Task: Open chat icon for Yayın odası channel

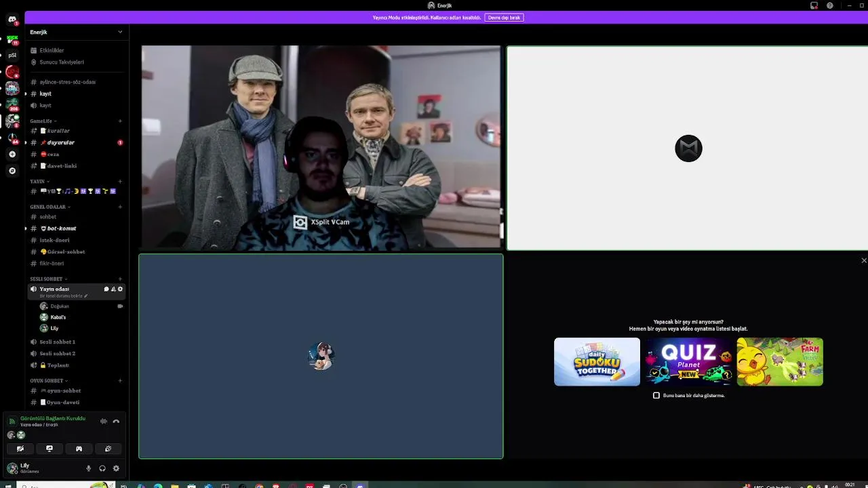Action: click(x=106, y=289)
